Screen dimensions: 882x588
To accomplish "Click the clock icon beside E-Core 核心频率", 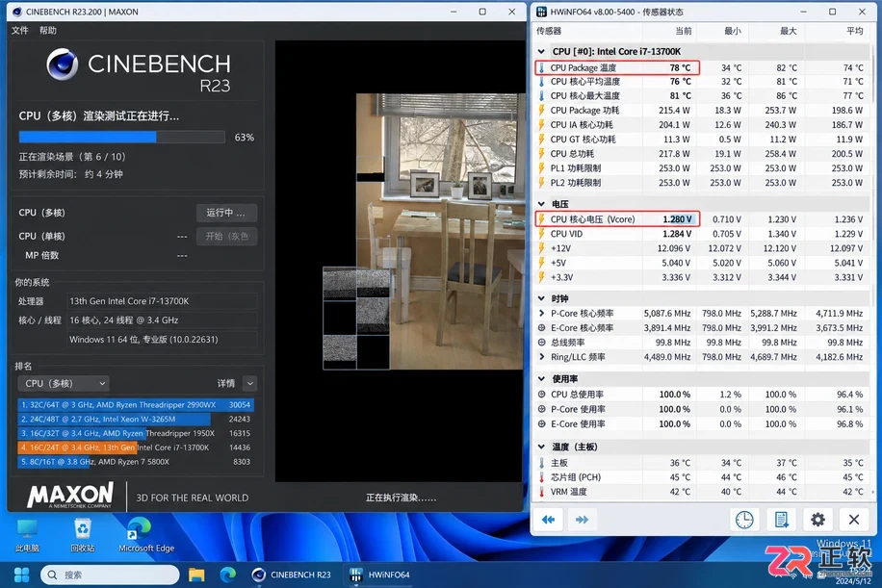I will pyautogui.click(x=542, y=328).
